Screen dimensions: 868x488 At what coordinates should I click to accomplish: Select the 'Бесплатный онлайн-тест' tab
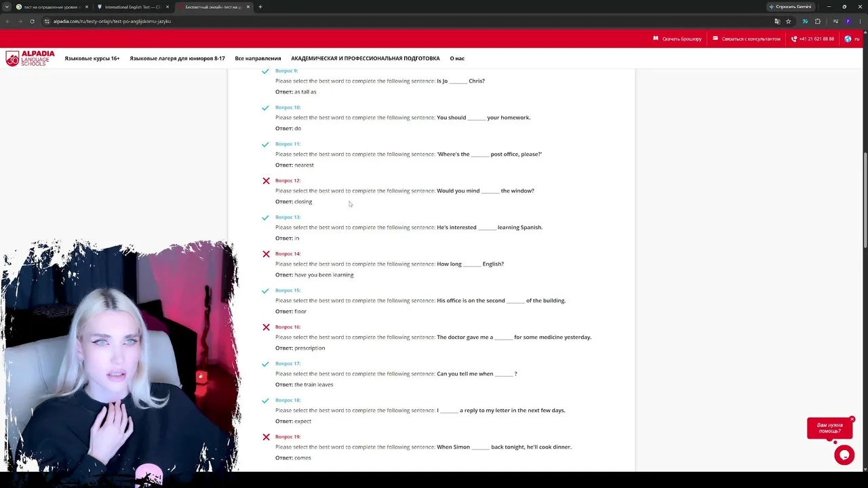(x=214, y=7)
